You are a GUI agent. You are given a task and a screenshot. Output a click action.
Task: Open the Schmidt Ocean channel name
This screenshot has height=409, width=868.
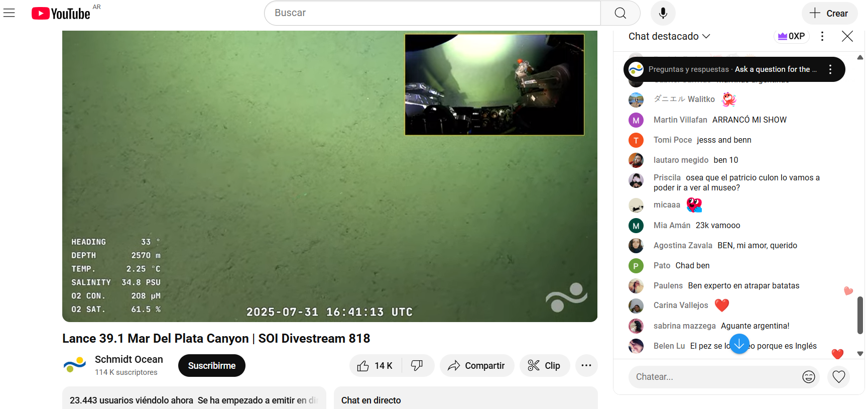(x=129, y=359)
